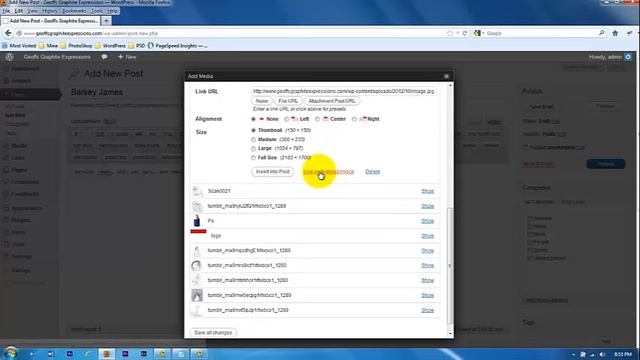Select alignment Center
This screenshot has width=640, height=360.
(317, 119)
